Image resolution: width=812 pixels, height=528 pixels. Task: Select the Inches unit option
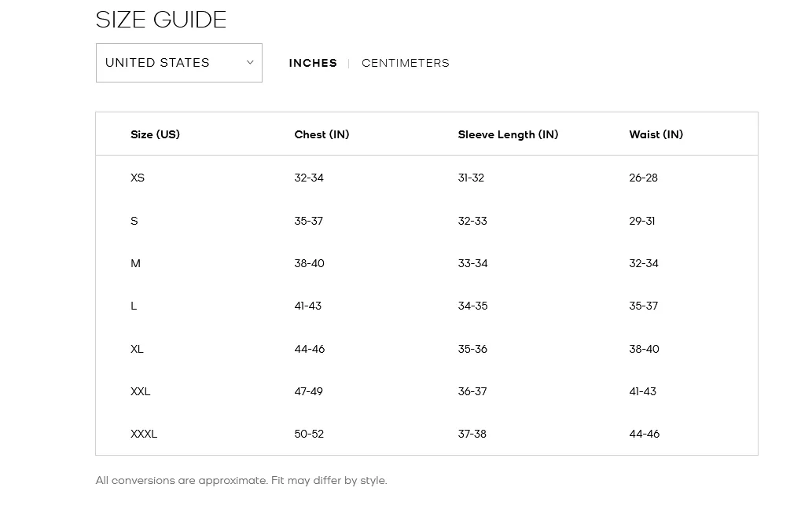pos(313,63)
